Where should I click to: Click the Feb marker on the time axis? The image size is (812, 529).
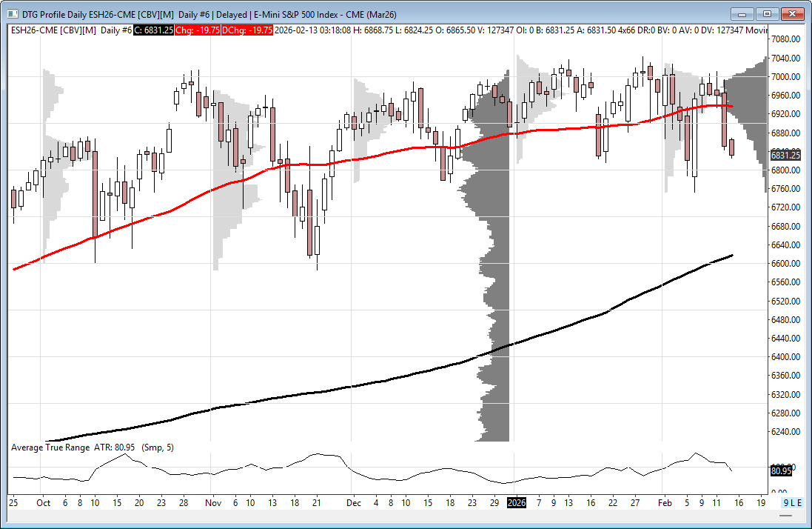tap(663, 502)
